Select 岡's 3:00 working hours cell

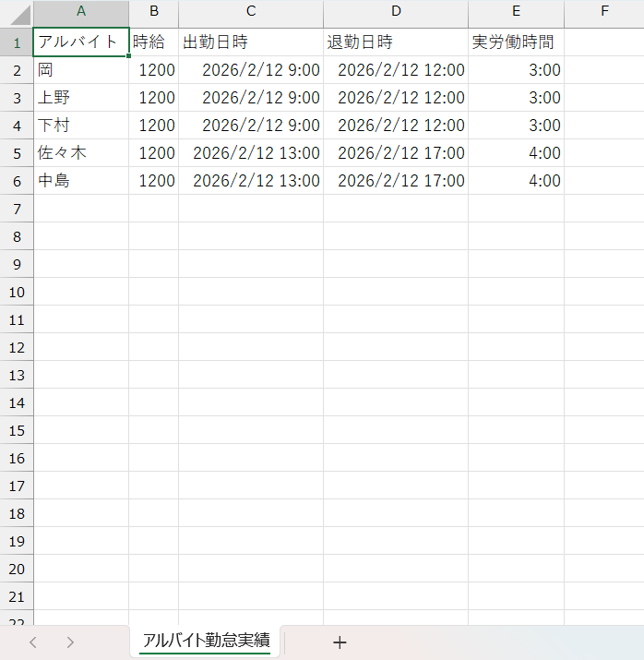[x=516, y=70]
